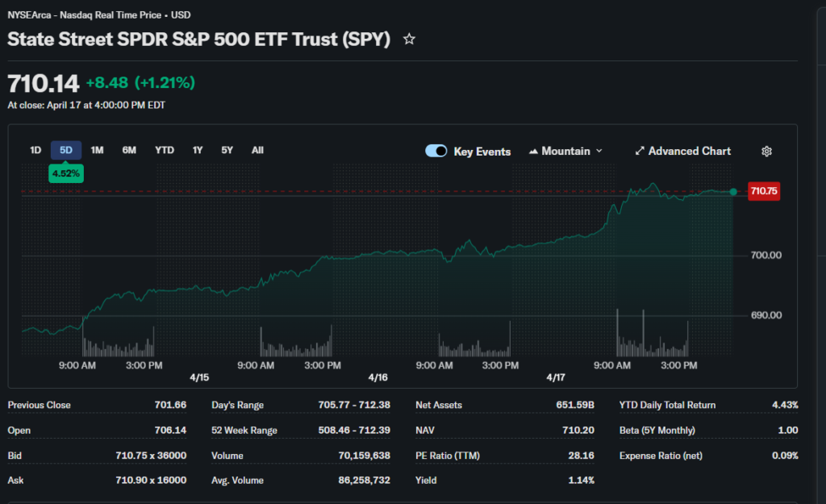Switch chart to 1M range
The height and width of the screenshot is (504, 826).
pos(97,150)
